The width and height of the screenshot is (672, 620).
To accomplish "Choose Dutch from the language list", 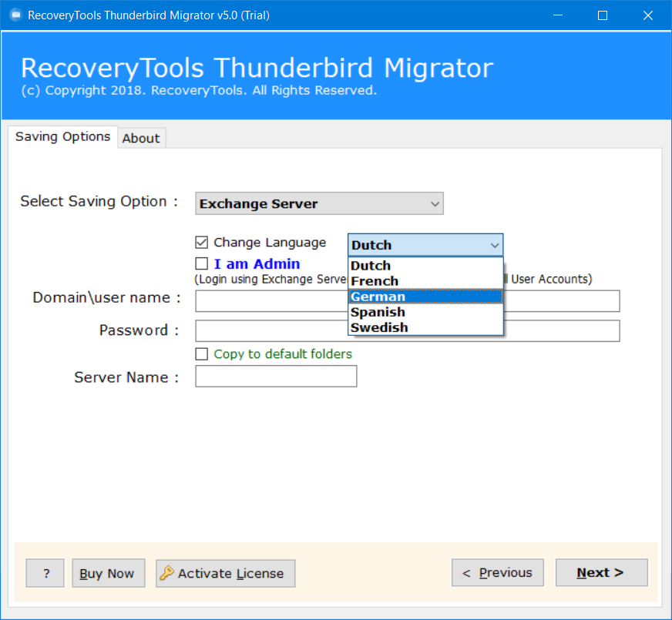I will tap(425, 266).
